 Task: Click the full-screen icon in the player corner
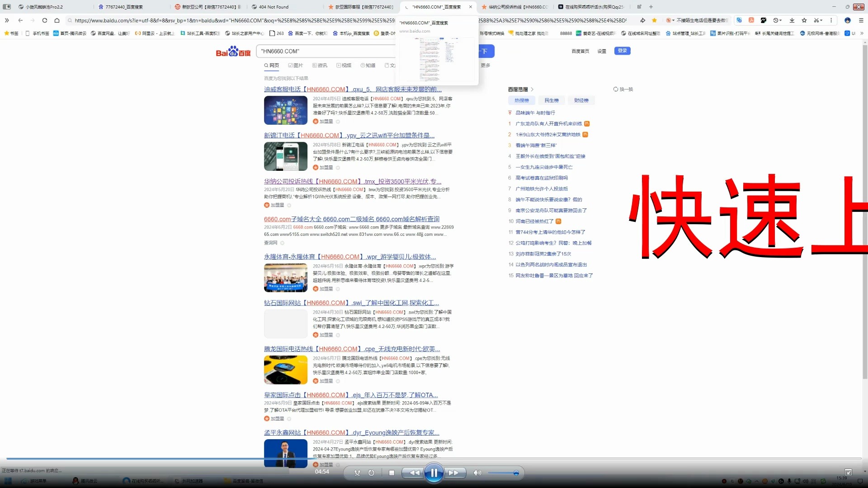point(848,472)
